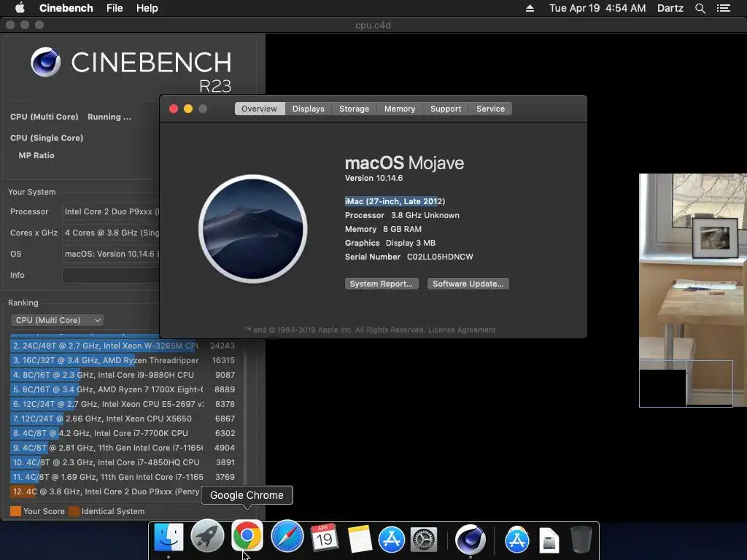747x560 pixels.
Task: Click the empty Info input field
Action: 111,275
